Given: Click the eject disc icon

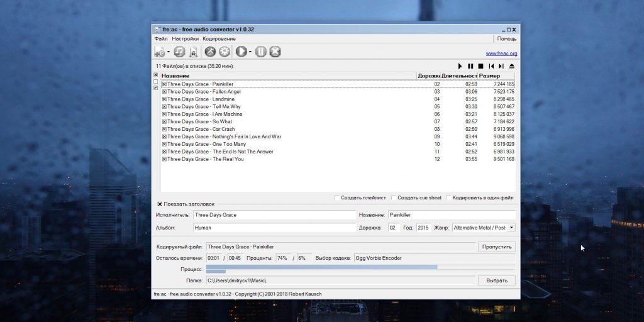Looking at the screenshot, I should [x=512, y=66].
